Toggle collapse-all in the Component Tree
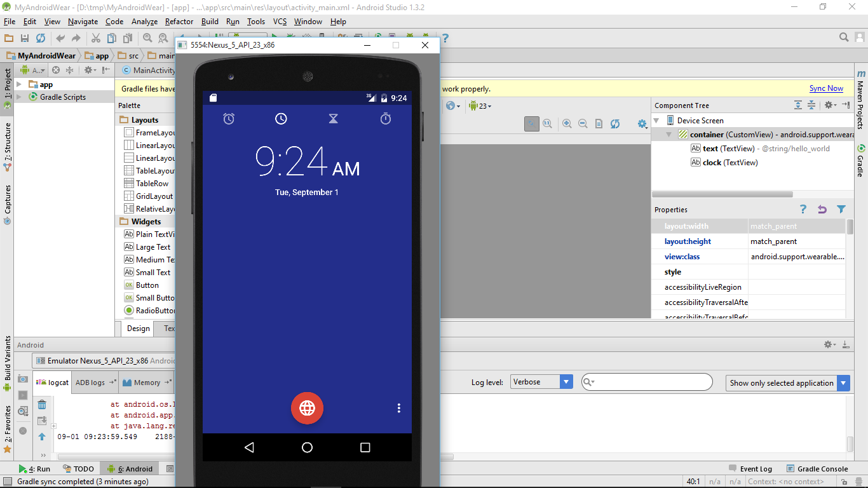The image size is (868, 488). click(810, 105)
